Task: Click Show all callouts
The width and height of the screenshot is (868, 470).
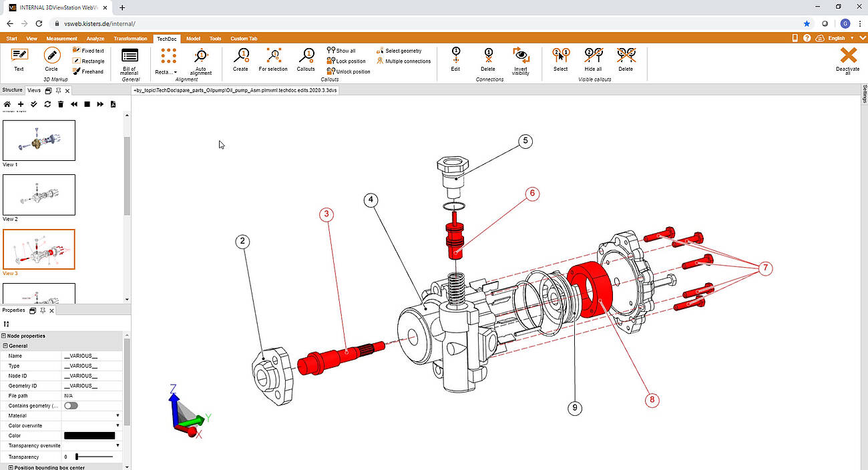Action: [341, 51]
